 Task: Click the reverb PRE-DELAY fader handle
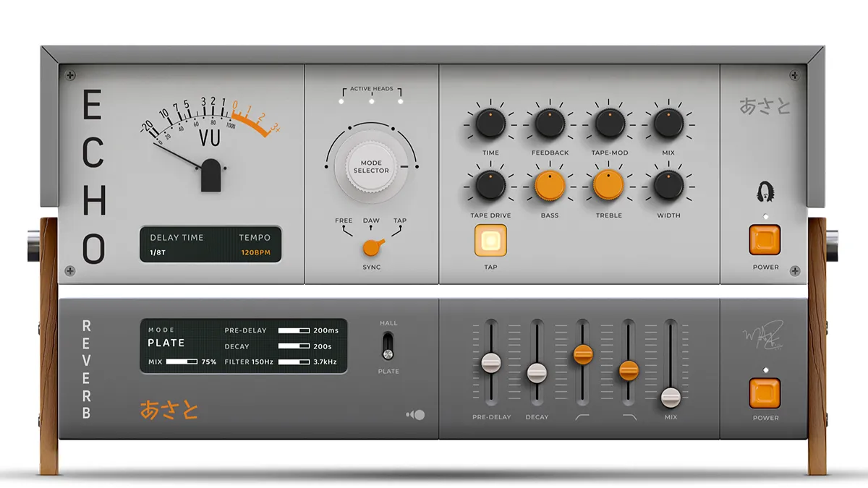(x=491, y=362)
